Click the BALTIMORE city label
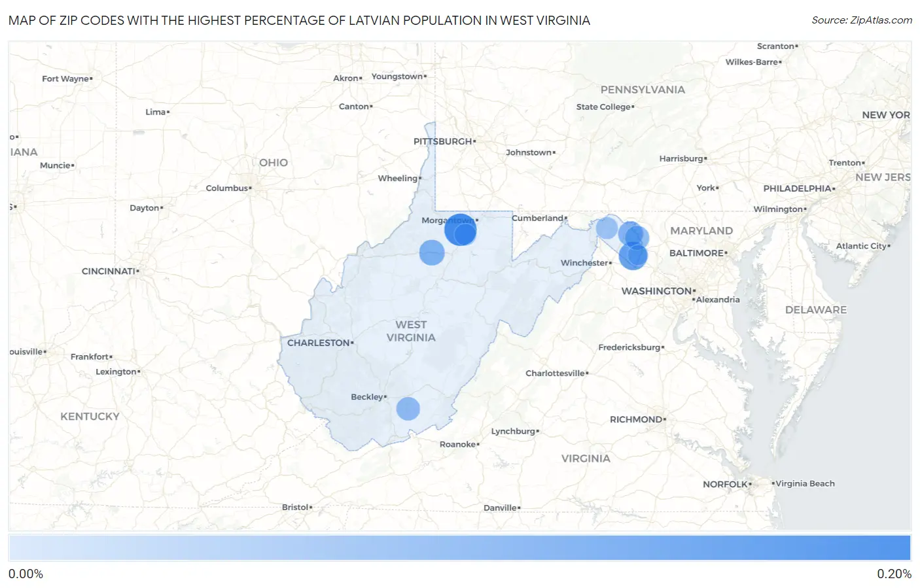Image resolution: width=920 pixels, height=588 pixels. pos(696,253)
